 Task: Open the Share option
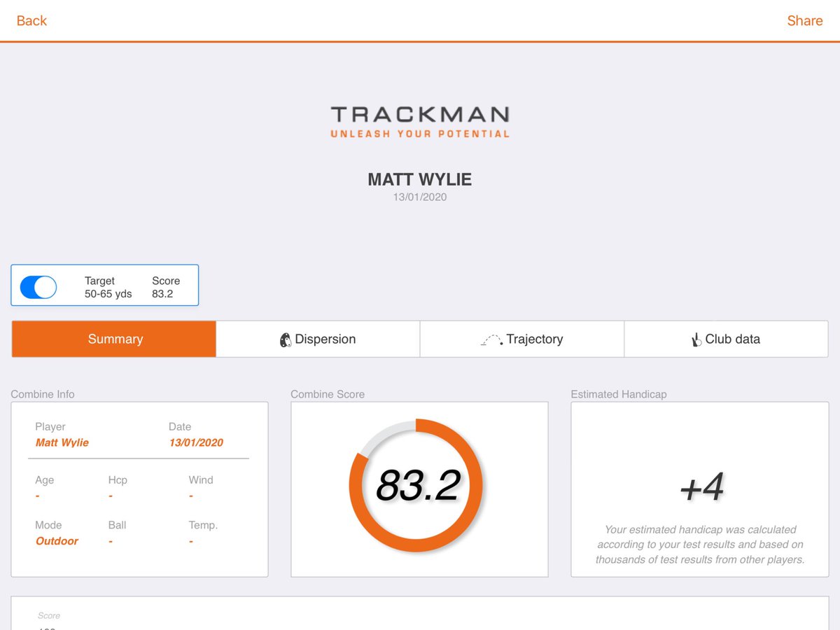point(804,20)
